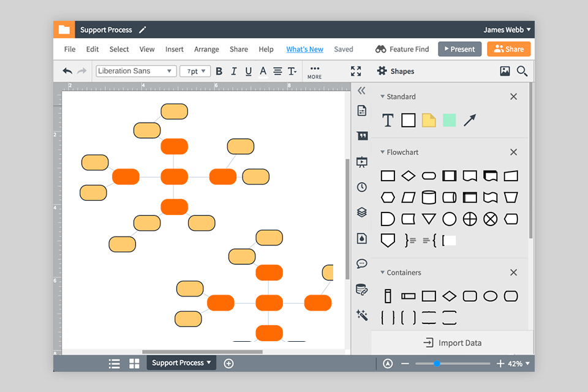
Task: Open the Arrange menu
Action: [206, 49]
